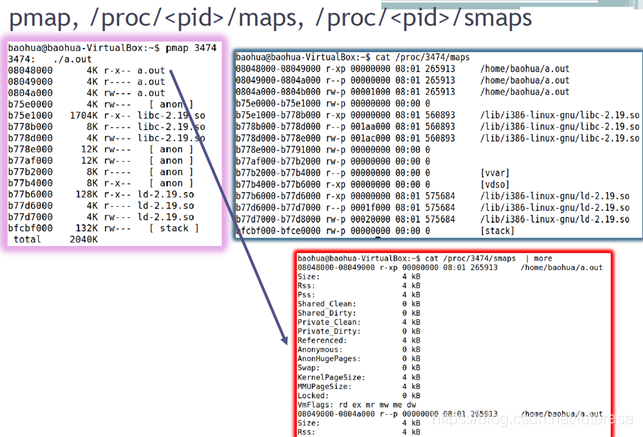This screenshot has width=643, height=437.
Task: Select pmap row b75e1000 1704K libc-2.19.so
Action: click(107, 116)
